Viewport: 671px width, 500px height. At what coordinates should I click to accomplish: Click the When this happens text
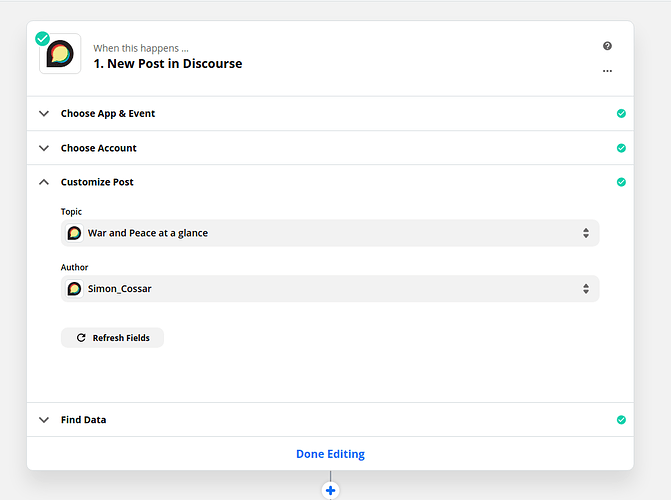point(141,48)
